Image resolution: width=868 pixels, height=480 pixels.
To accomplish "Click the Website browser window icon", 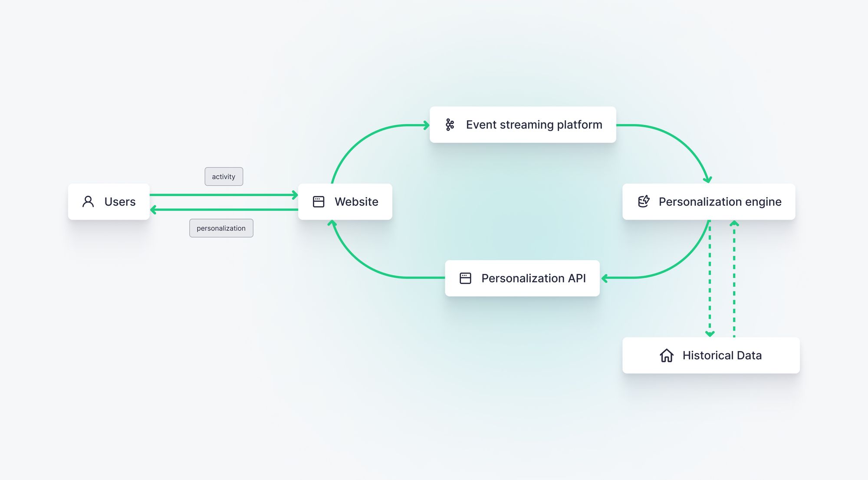I will coord(319,201).
